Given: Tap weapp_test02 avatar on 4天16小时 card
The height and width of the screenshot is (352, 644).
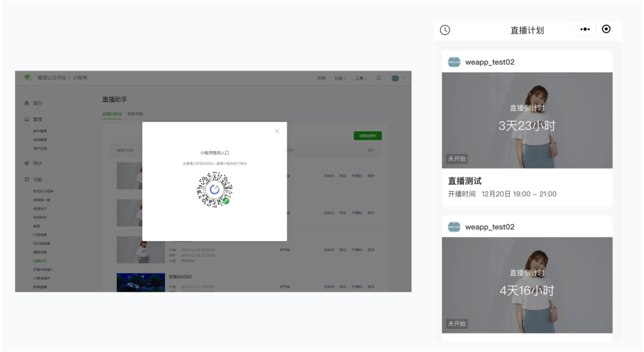Looking at the screenshot, I should click(x=454, y=227).
